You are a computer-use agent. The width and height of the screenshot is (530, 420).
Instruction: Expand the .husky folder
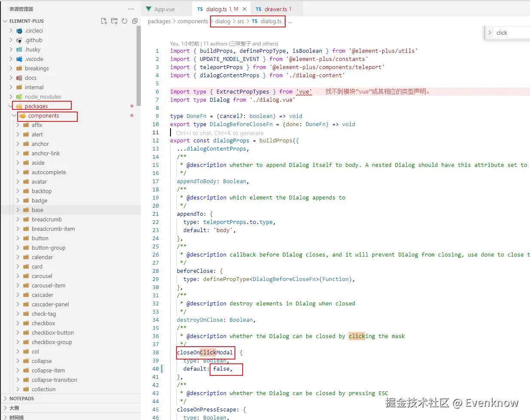[x=11, y=49]
